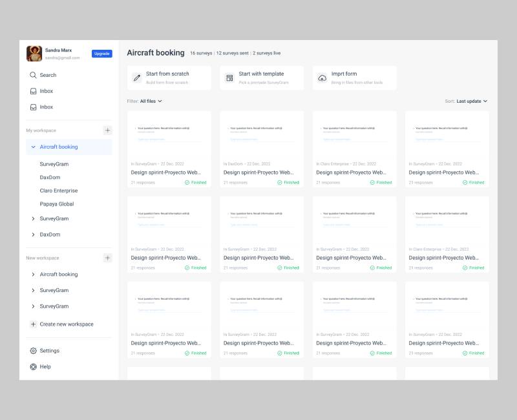Click Sandra Marx's profile avatar
517x420 pixels.
coord(34,54)
